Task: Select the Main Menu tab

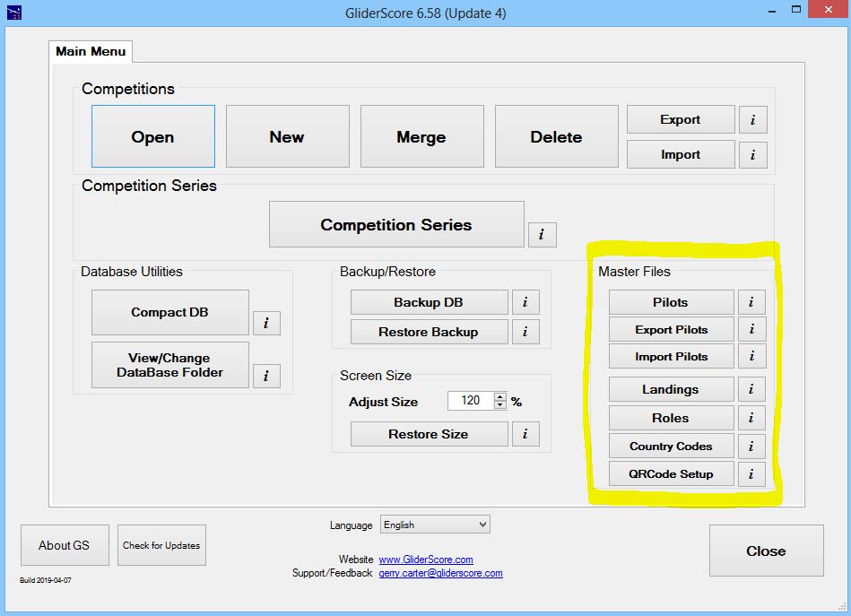Action: (x=91, y=52)
